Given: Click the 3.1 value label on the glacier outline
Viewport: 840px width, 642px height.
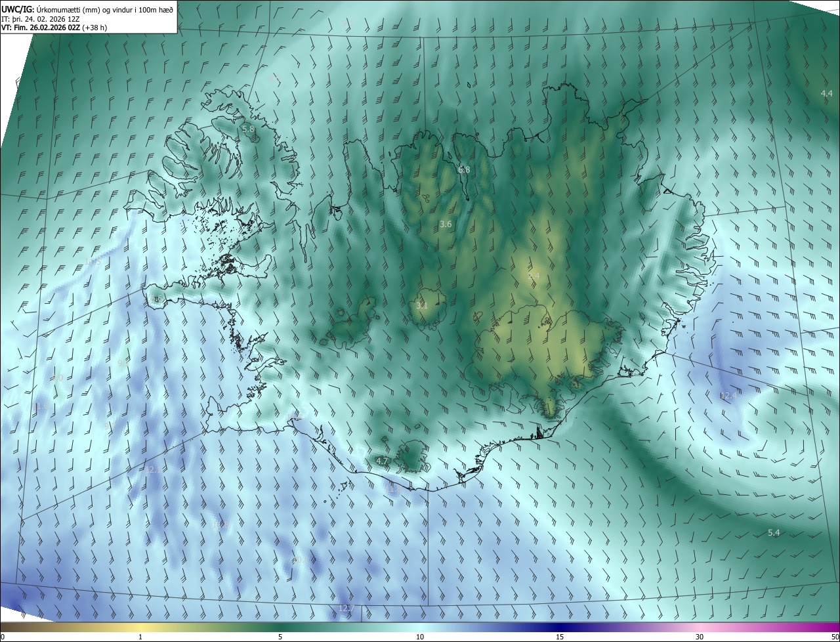Looking at the screenshot, I should pyautogui.click(x=422, y=306).
